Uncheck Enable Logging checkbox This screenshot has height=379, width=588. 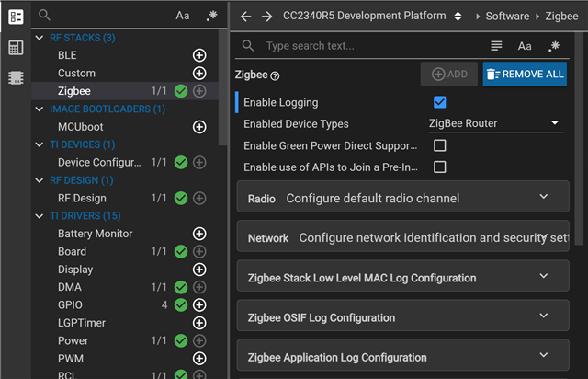click(439, 102)
